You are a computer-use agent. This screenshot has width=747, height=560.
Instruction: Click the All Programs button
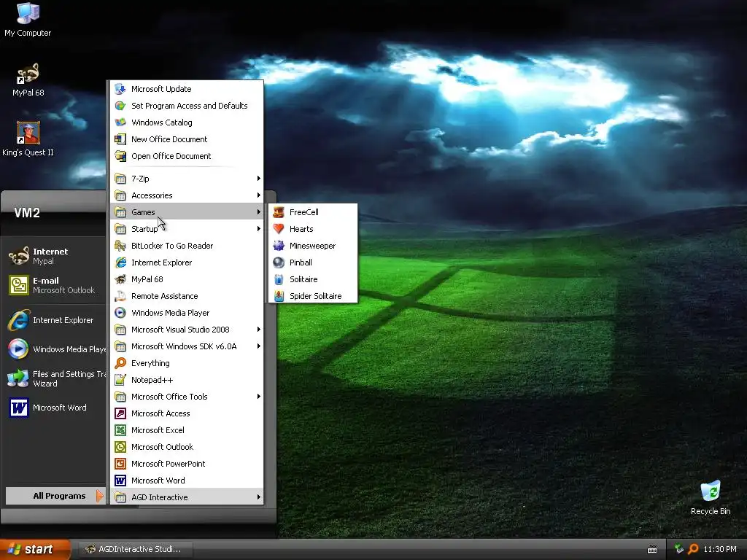pyautogui.click(x=55, y=496)
